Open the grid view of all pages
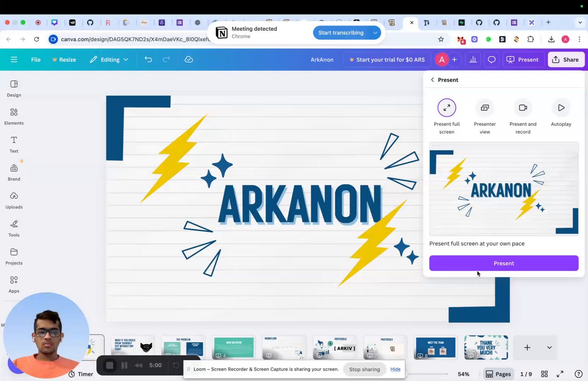This screenshot has height=381, width=588. pos(544,374)
